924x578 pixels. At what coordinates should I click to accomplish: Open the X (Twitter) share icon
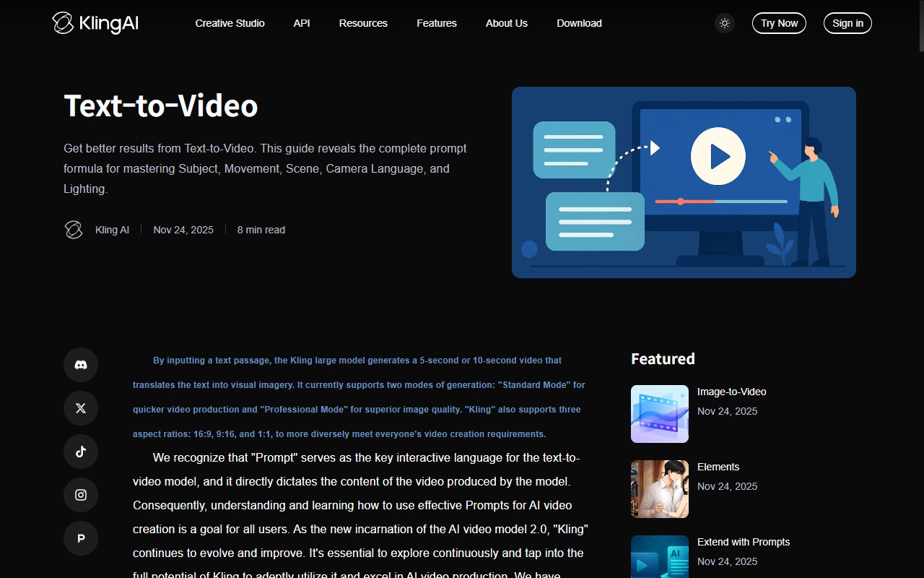click(81, 408)
